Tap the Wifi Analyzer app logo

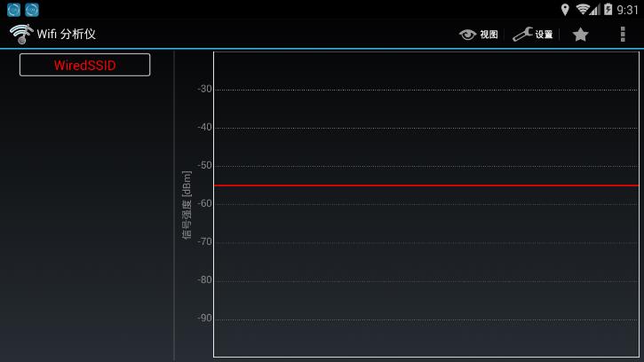pos(20,34)
